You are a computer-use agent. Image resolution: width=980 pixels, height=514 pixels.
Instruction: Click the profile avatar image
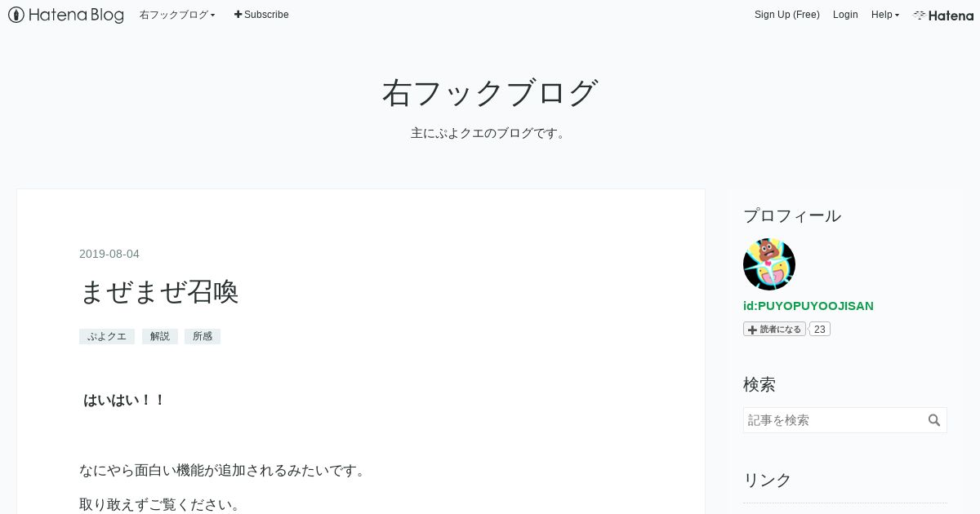769,264
